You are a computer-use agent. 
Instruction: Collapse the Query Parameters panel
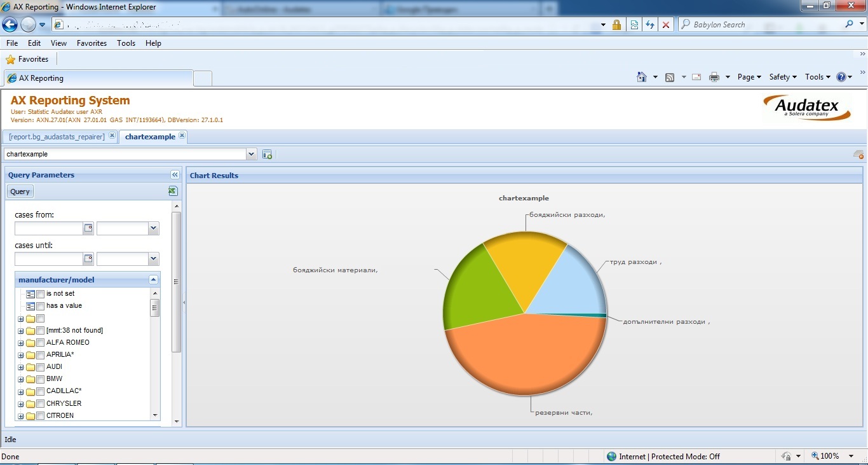(x=175, y=175)
